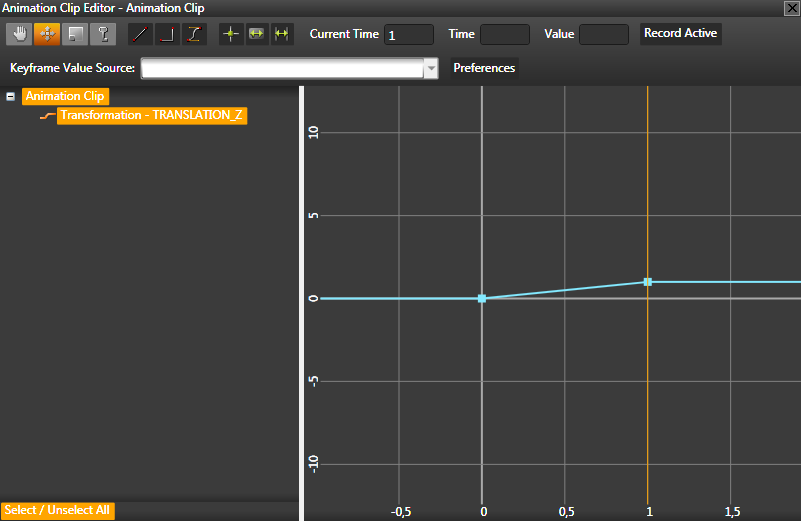Click the boxed horizontal fit icon
Image resolution: width=801 pixels, height=521 pixels.
[257, 34]
